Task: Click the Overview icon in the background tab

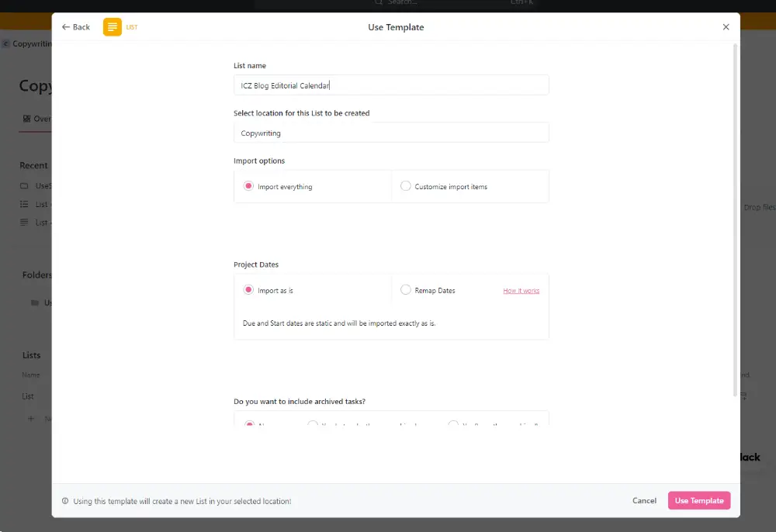Action: 26,119
